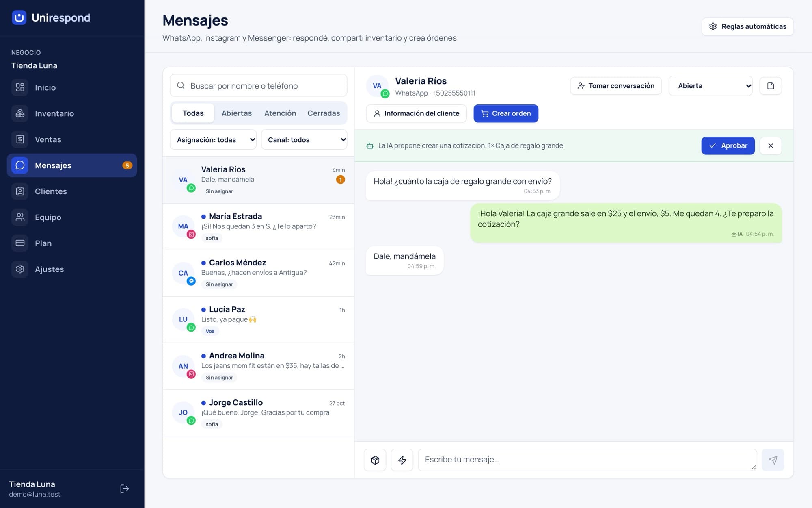Open Reglas automáticas settings
Screen dimensions: 812x508
747,26
